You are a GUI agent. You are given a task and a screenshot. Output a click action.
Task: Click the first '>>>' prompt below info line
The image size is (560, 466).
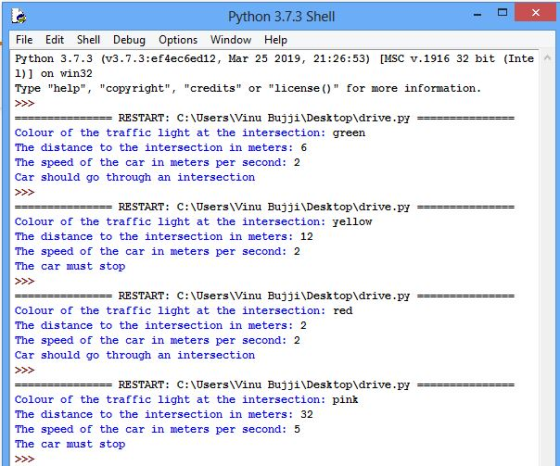pyautogui.click(x=25, y=103)
